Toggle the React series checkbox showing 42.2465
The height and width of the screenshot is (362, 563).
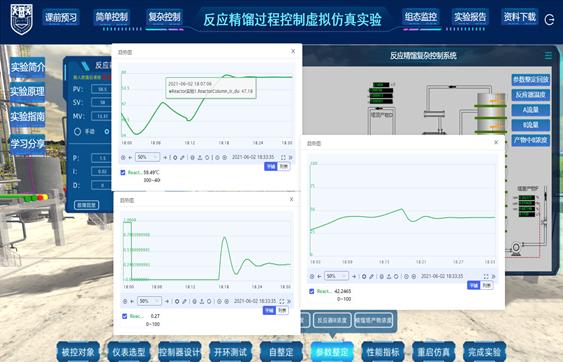pos(312,291)
